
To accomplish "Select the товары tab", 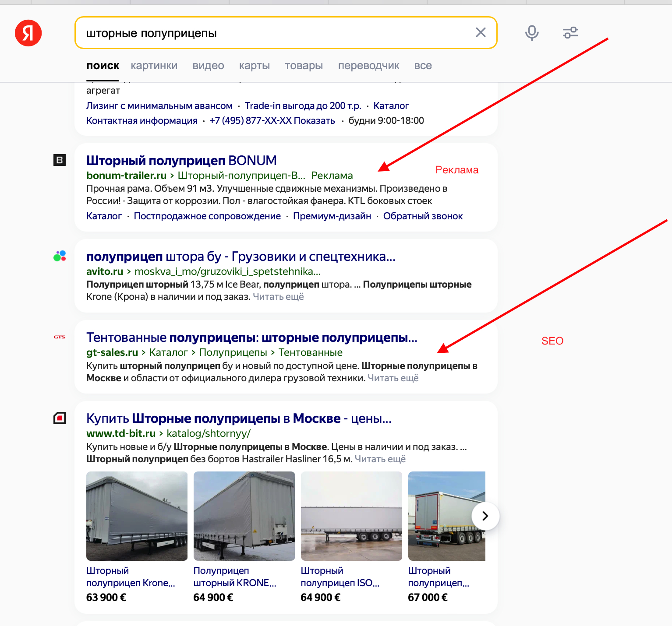I will (304, 66).
